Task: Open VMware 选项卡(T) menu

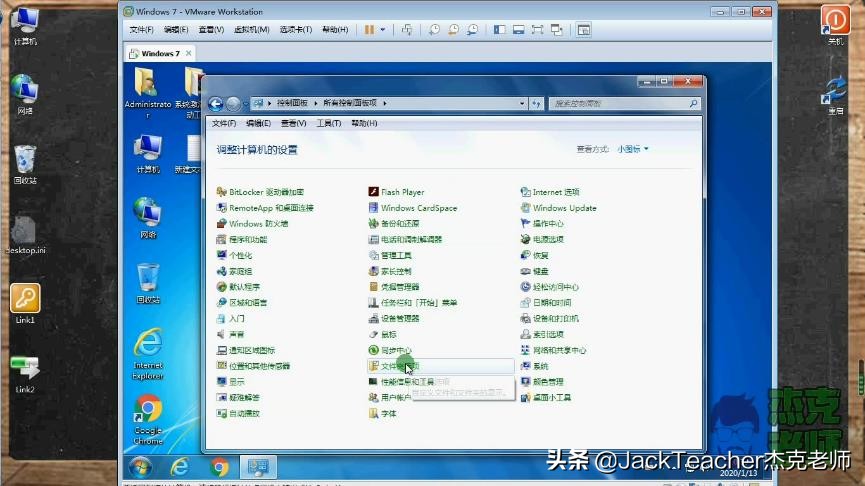Action: (296, 29)
